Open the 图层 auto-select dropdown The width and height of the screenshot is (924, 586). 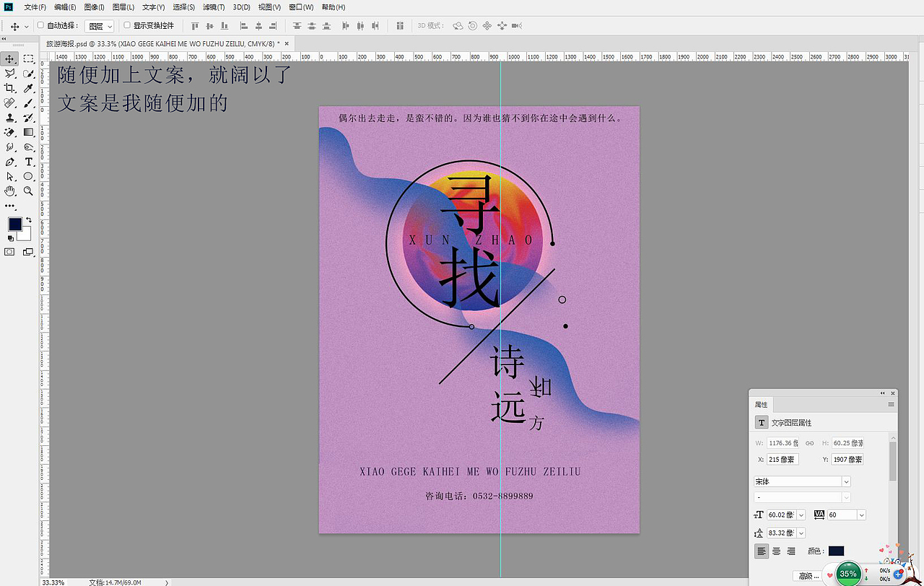[x=99, y=25]
